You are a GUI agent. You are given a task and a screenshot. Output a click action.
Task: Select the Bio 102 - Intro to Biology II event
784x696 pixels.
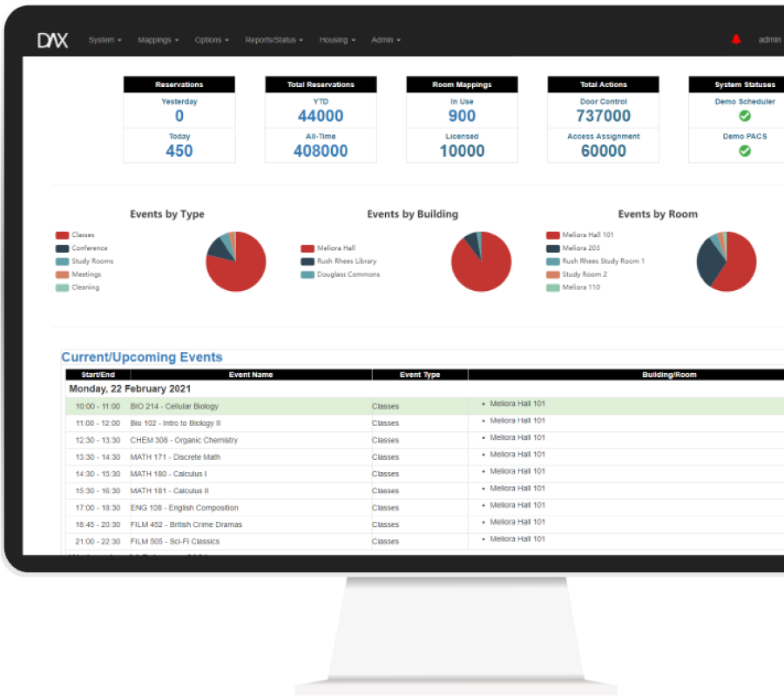click(x=175, y=423)
